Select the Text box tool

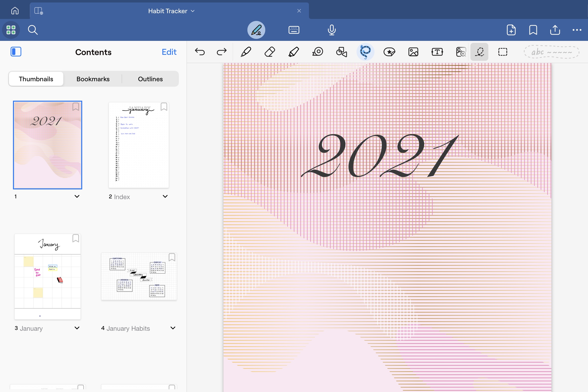click(437, 52)
